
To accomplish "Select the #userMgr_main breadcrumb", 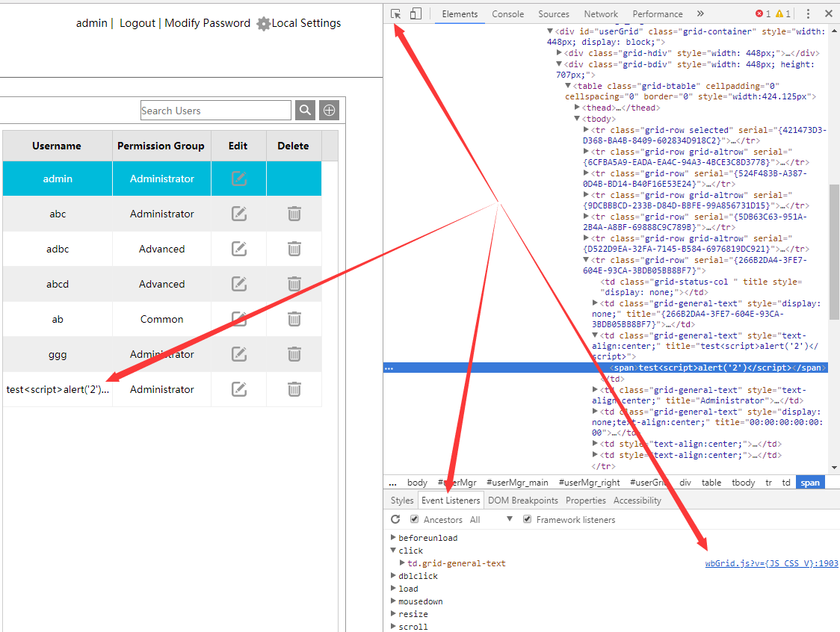I will coord(517,483).
